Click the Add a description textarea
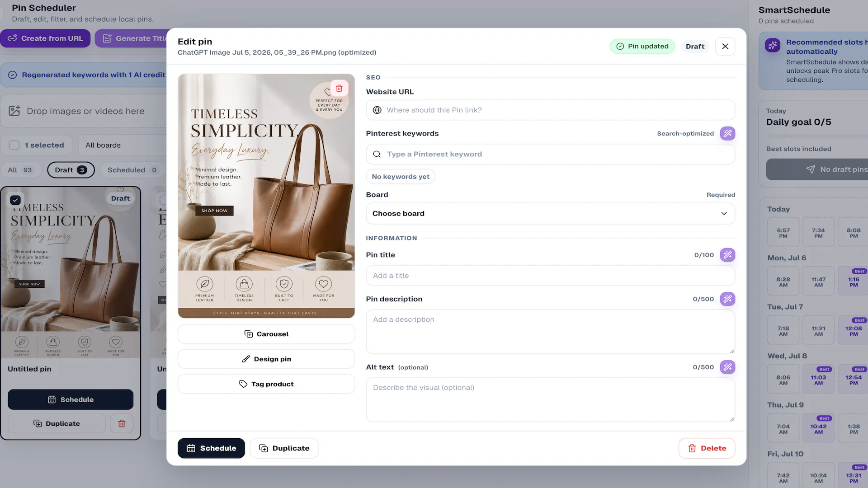This screenshot has height=488, width=868. coord(550,332)
